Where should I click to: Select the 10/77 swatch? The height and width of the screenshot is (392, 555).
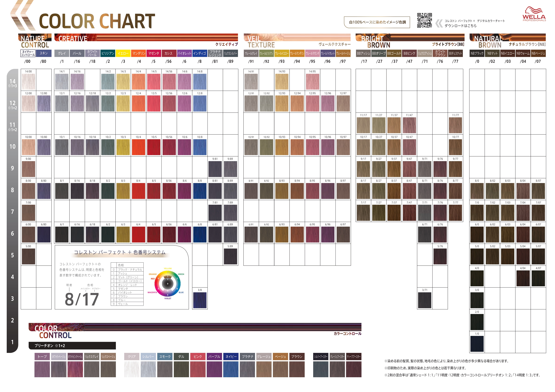[455, 147]
